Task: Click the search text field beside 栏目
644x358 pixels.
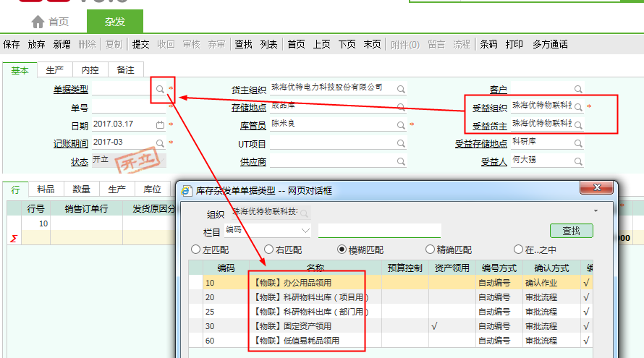Action: [379, 231]
